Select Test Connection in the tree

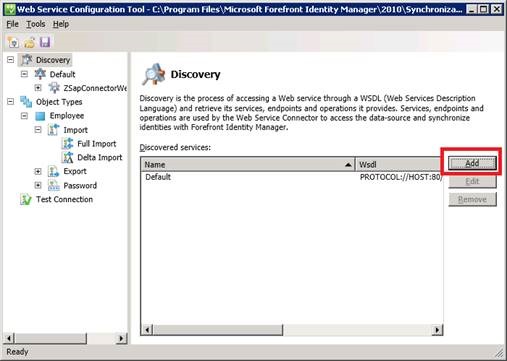point(64,199)
